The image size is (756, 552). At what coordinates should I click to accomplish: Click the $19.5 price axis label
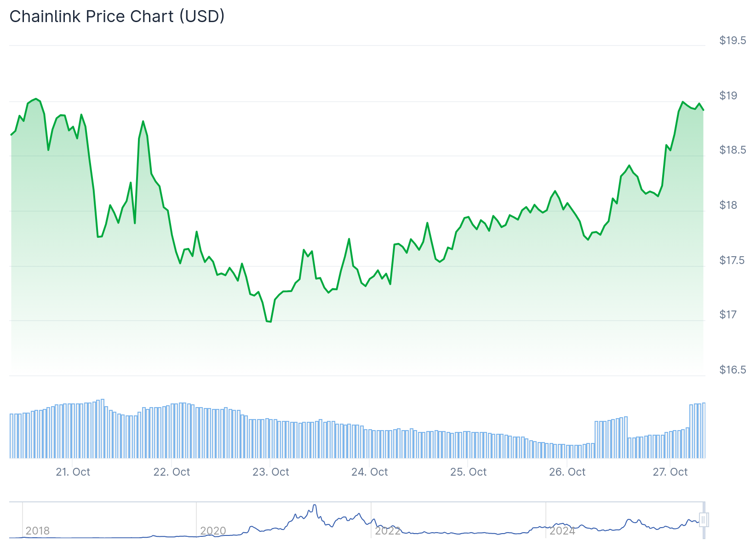(733, 40)
